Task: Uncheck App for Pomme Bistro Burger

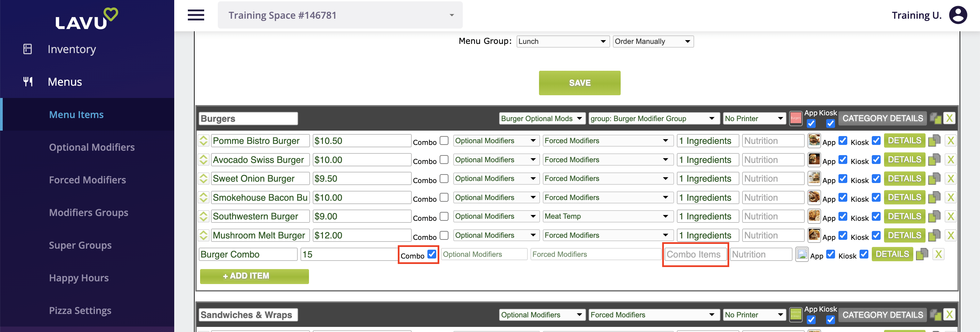Action: click(x=843, y=140)
